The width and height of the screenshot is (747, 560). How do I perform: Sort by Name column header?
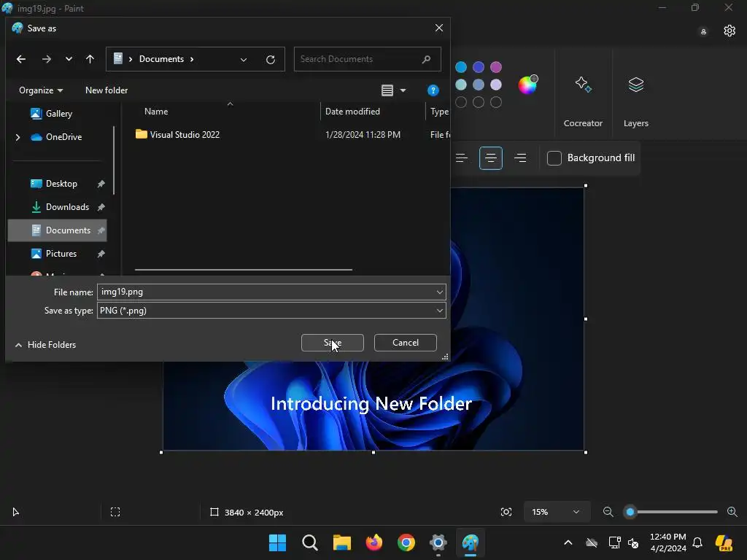[156, 112]
